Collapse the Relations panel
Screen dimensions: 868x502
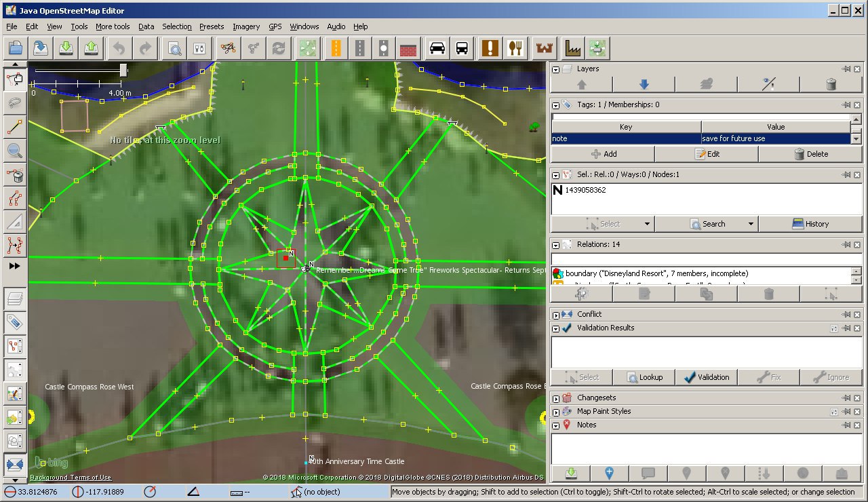point(555,244)
